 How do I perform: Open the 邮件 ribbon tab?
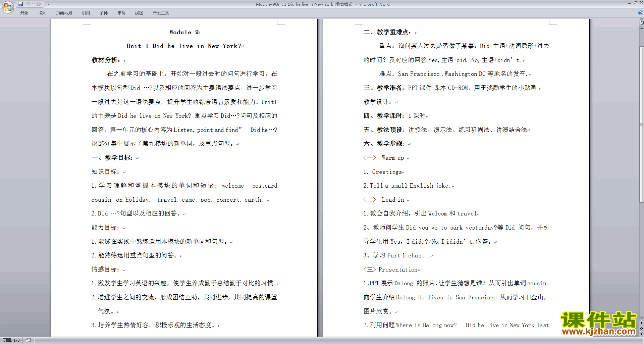coord(104,13)
